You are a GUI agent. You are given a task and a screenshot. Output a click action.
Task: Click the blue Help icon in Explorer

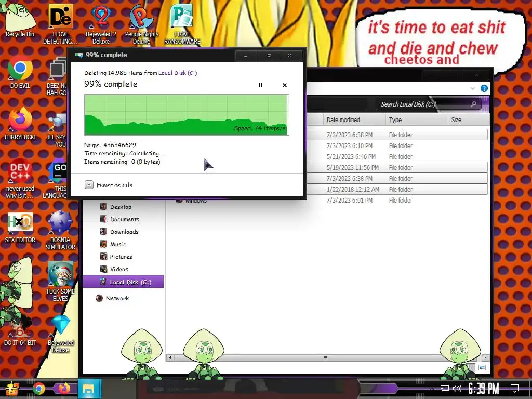pyautogui.click(x=484, y=88)
